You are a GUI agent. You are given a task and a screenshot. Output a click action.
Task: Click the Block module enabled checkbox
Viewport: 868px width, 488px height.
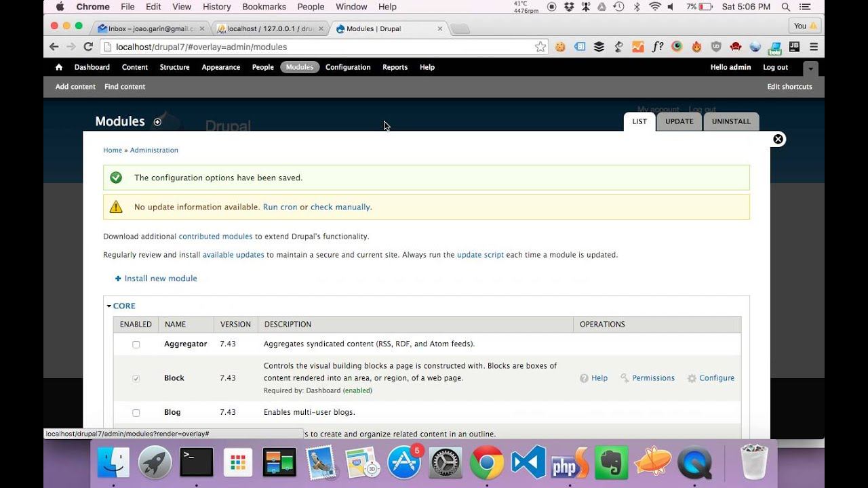pos(136,378)
